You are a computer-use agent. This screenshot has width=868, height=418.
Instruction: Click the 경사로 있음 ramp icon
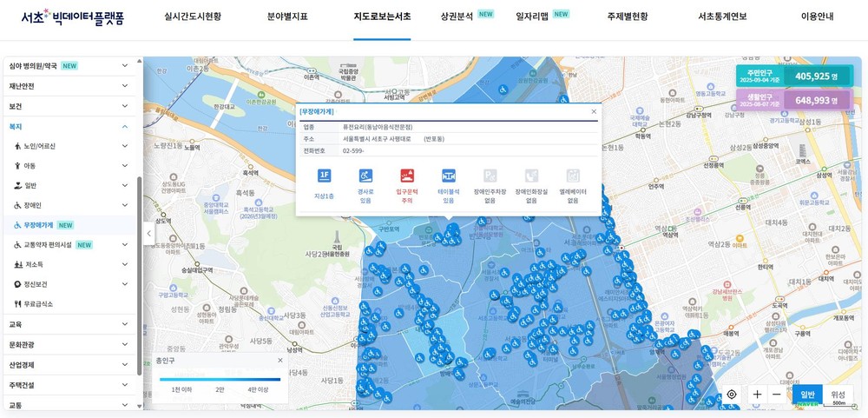click(365, 176)
